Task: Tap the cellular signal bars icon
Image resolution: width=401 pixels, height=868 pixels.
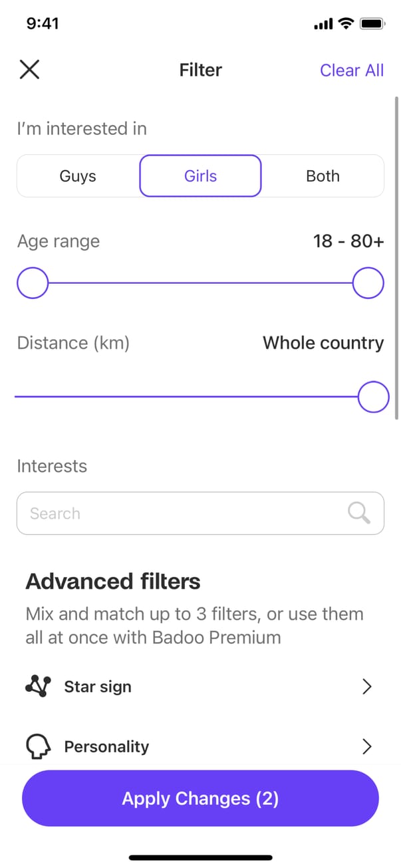Action: click(323, 25)
